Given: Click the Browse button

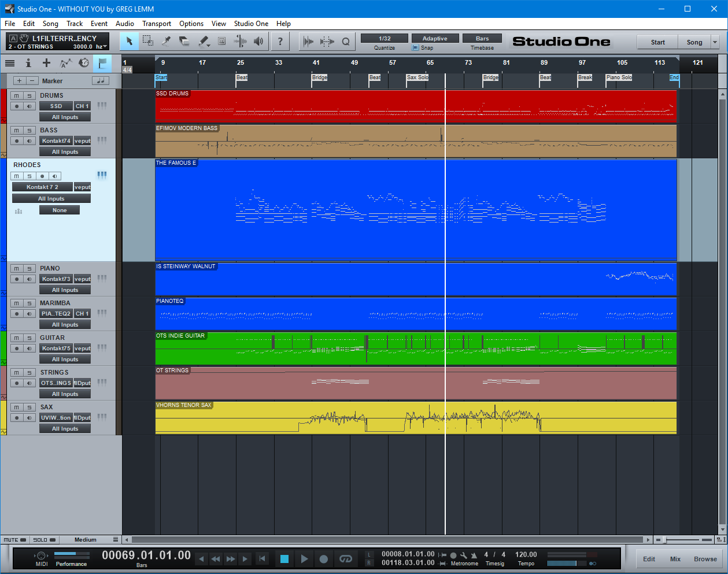Looking at the screenshot, I should coord(705,559).
